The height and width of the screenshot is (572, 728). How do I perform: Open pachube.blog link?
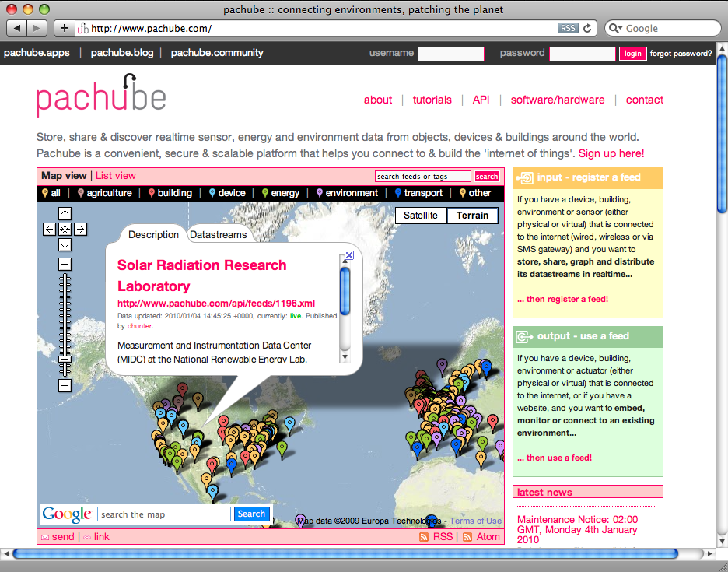pyautogui.click(x=122, y=52)
